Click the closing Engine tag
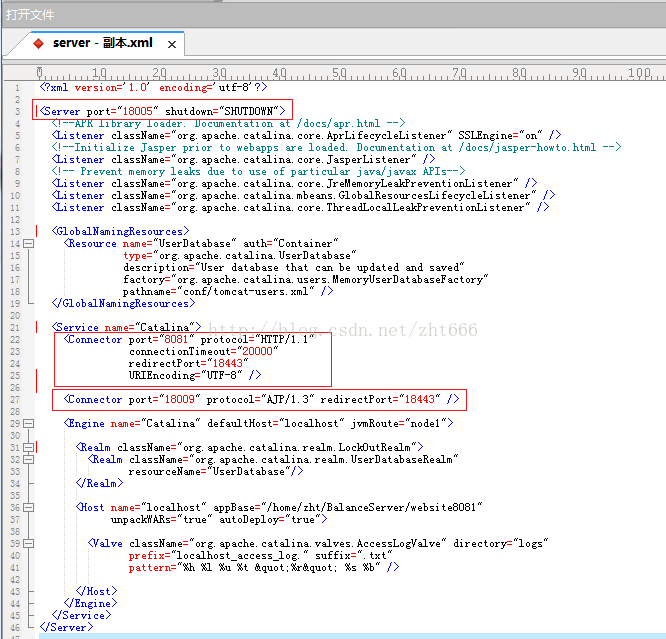Screen dimensions: 666x639 pyautogui.click(x=90, y=603)
